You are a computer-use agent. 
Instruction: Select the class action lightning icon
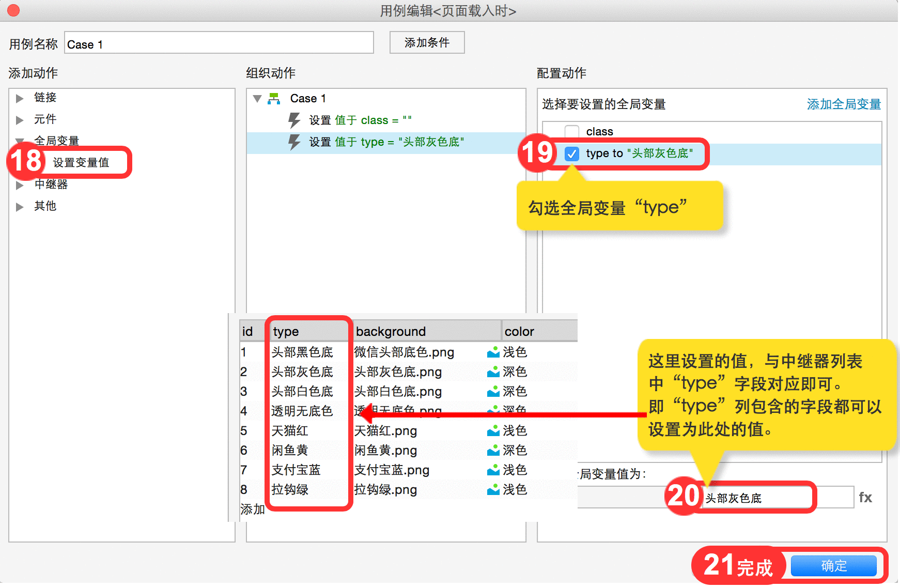coord(294,120)
